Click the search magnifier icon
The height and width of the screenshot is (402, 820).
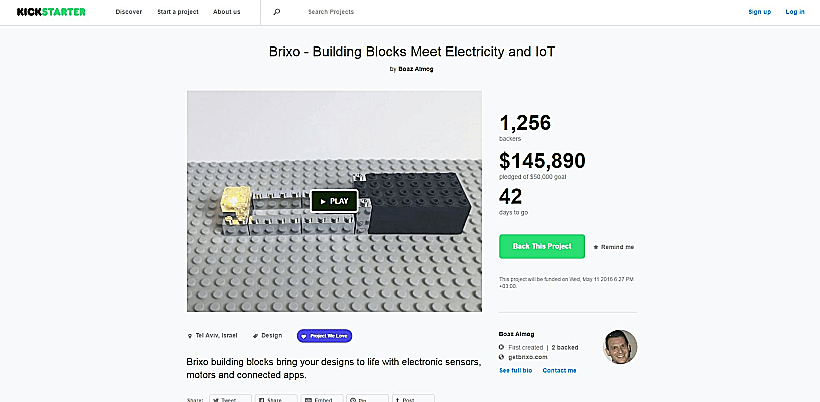pos(277,12)
